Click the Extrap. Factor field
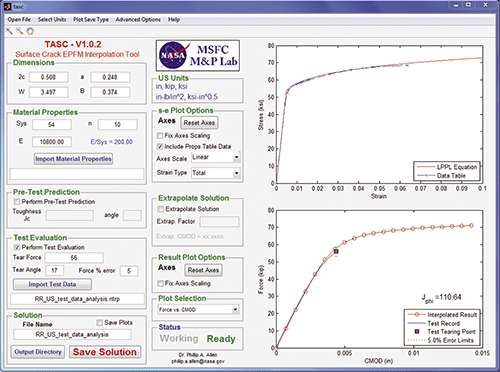The width and height of the screenshot is (500, 372). point(219,222)
